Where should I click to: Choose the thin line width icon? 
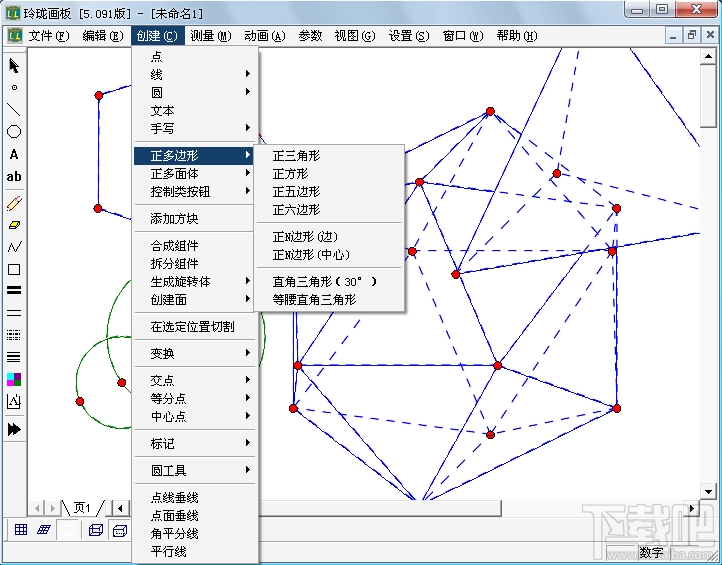[x=14, y=313]
